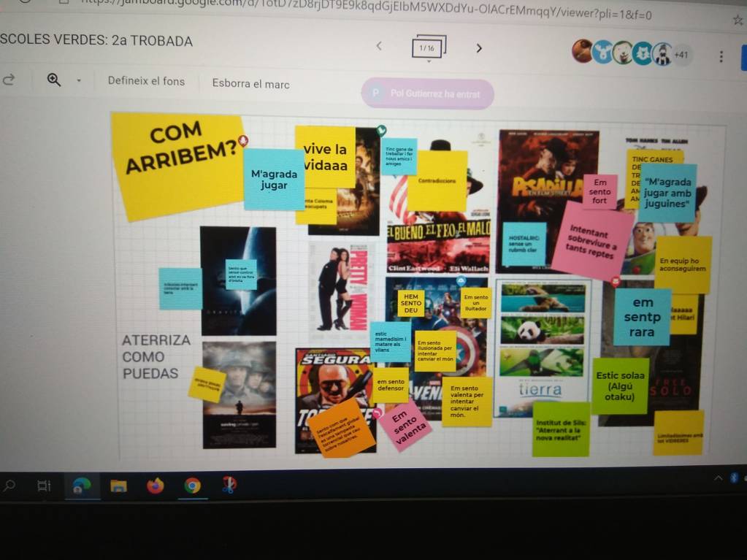Go to the previous Jamboard frame
Viewport: 747px width, 560px height.
click(x=379, y=46)
